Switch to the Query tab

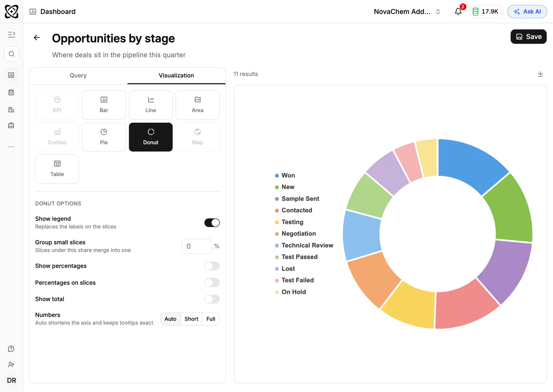tap(78, 75)
